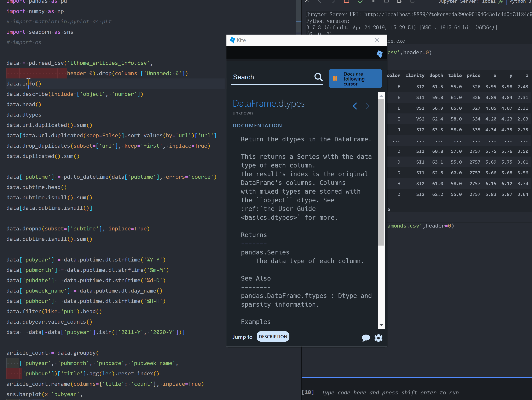Click the data.url.duplicated().sum() line

(x=49, y=125)
